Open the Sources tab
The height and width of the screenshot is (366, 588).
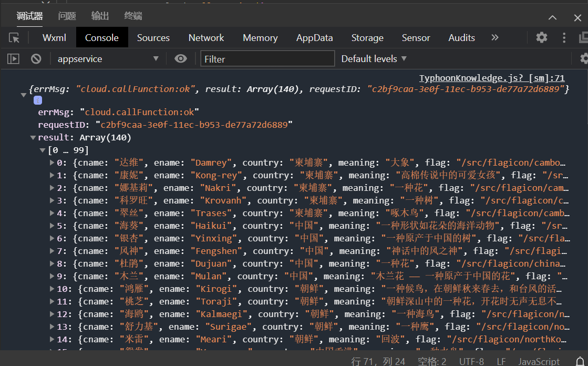153,37
